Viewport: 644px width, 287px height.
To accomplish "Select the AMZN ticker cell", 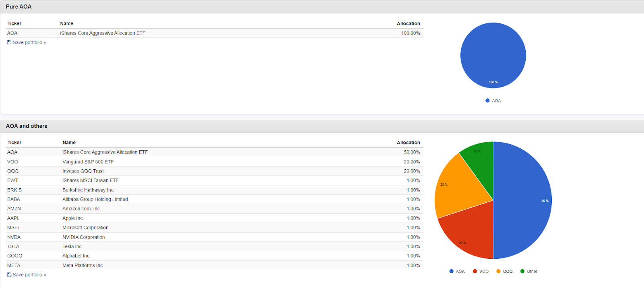I will [x=14, y=208].
